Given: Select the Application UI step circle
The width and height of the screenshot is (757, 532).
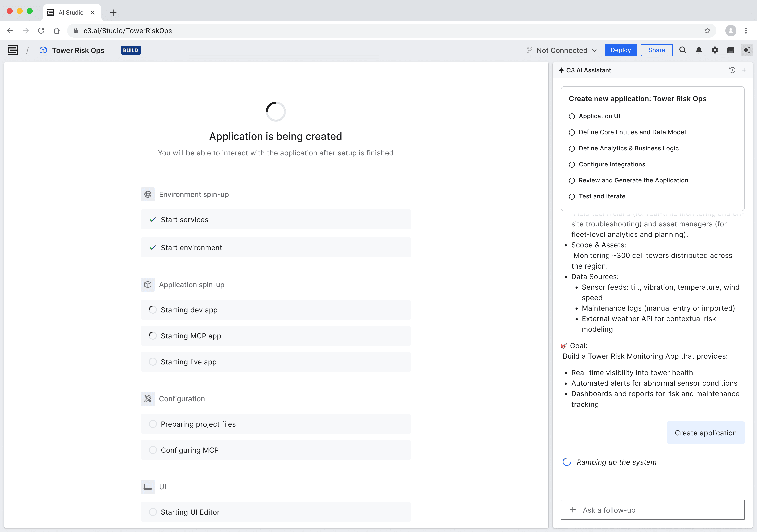Looking at the screenshot, I should tap(572, 116).
